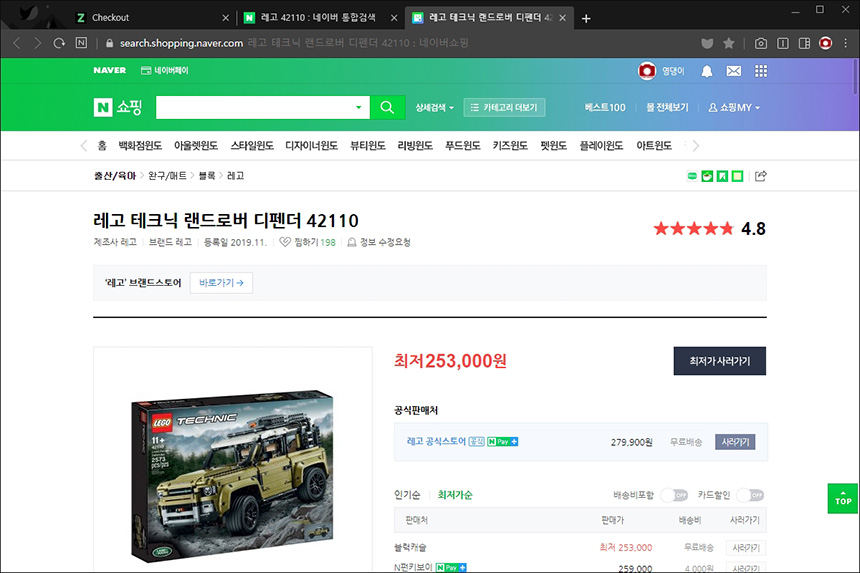Open 쇼핑MY dropdown
The width and height of the screenshot is (860, 573).
coord(734,107)
